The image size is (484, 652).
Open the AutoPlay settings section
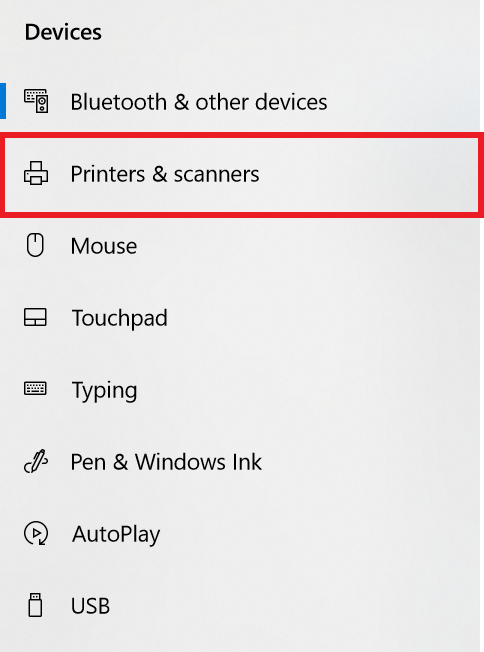(x=240, y=533)
